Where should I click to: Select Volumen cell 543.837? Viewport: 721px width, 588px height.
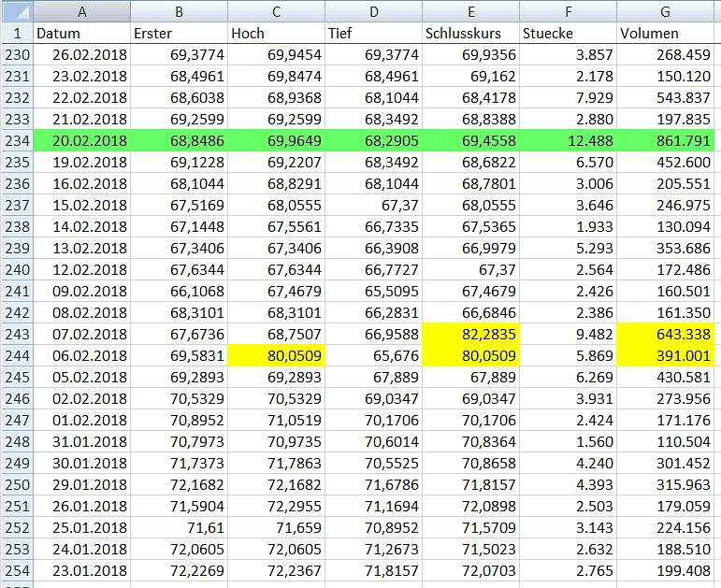tap(666, 98)
